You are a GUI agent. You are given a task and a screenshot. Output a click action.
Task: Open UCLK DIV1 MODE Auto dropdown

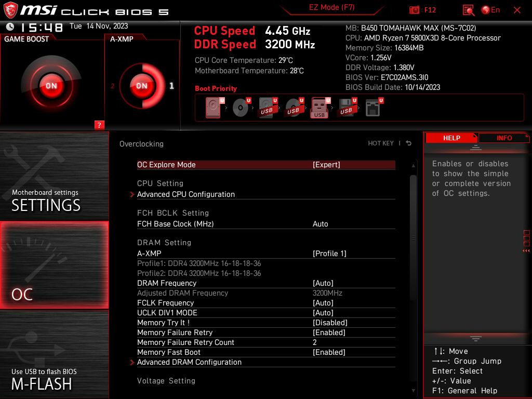click(323, 312)
